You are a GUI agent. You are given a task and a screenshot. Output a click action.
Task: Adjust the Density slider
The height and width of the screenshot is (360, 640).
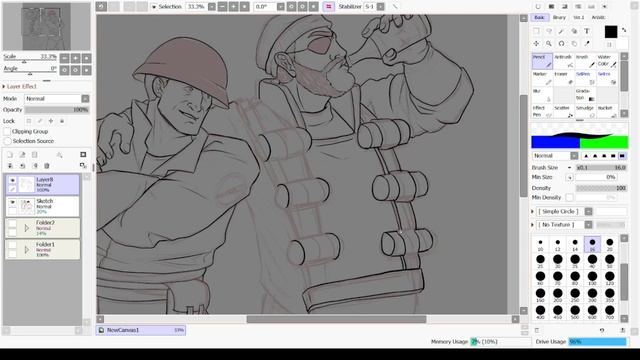601,188
